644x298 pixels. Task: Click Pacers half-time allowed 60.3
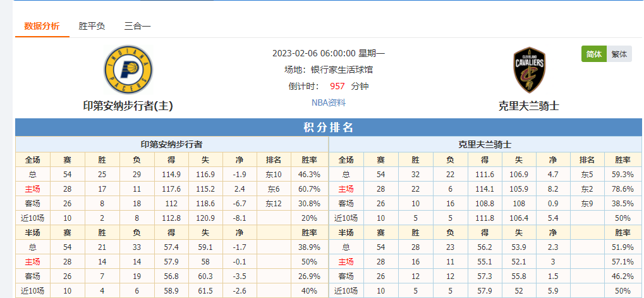205,276
